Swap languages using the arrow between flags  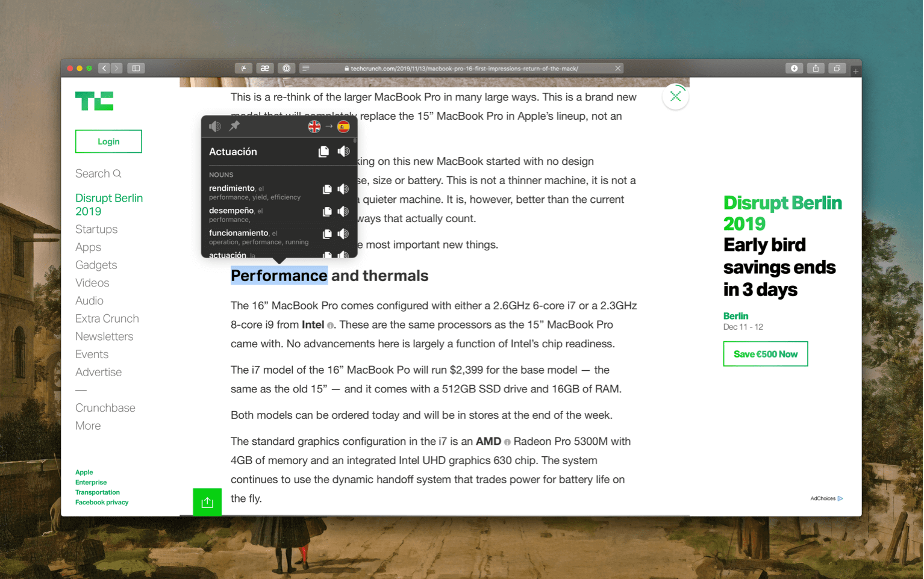329,126
